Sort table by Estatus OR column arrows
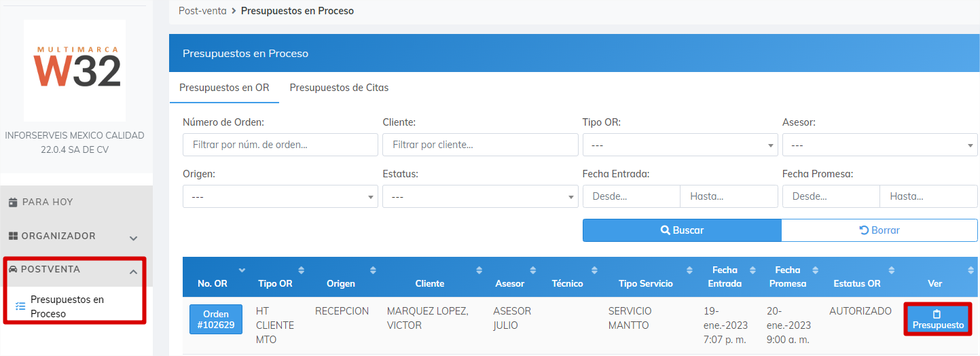Screen dimensions: 980x356 (x=892, y=270)
